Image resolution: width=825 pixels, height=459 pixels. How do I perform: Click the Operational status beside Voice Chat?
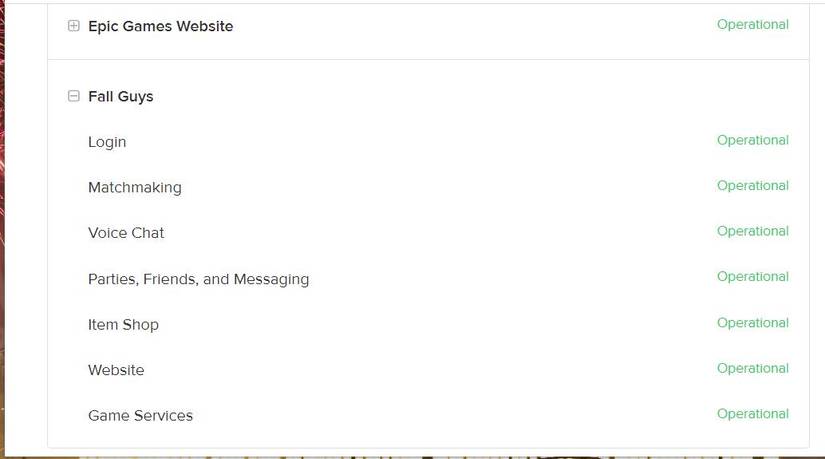click(752, 231)
